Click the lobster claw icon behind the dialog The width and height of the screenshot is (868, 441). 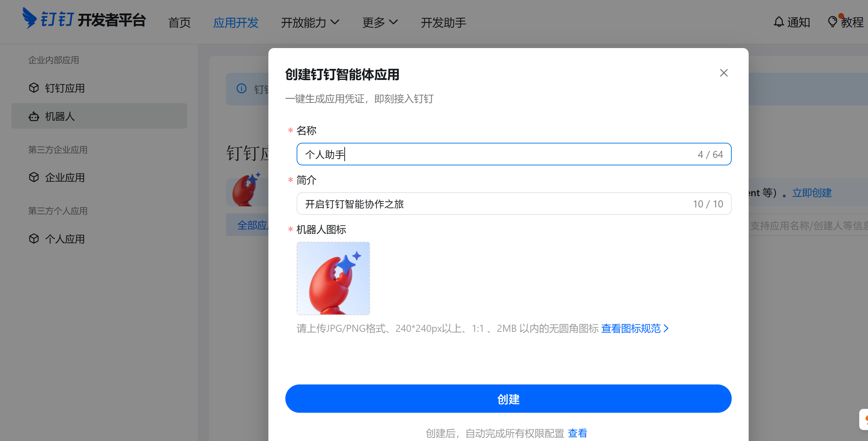pos(247,189)
